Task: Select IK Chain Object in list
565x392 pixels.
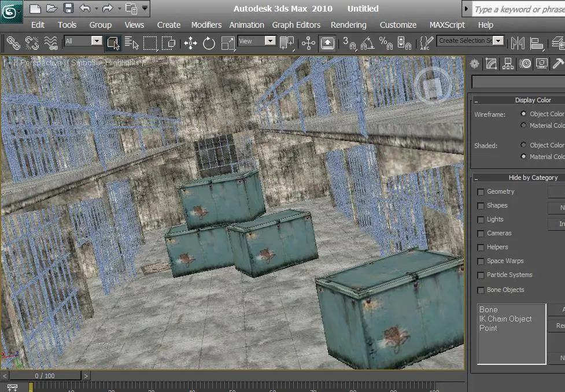Action: click(x=505, y=319)
